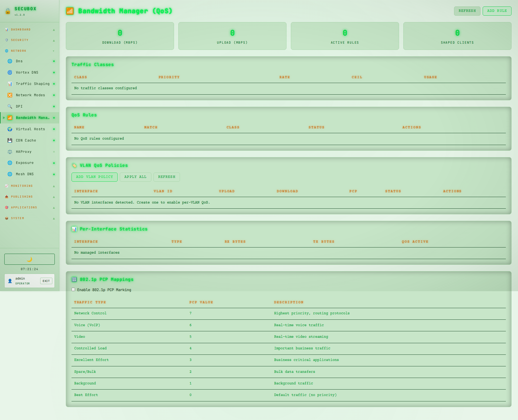
Task: Click the Add Rule button
Action: (x=497, y=11)
